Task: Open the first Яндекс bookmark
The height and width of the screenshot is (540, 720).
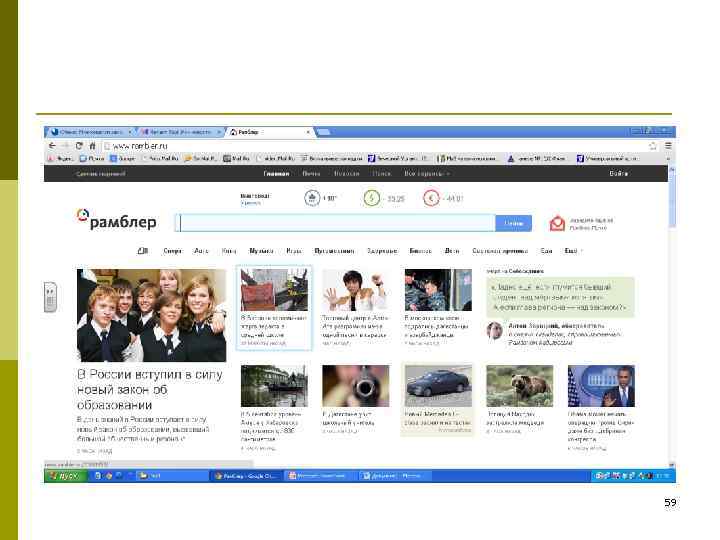Action: (61, 158)
